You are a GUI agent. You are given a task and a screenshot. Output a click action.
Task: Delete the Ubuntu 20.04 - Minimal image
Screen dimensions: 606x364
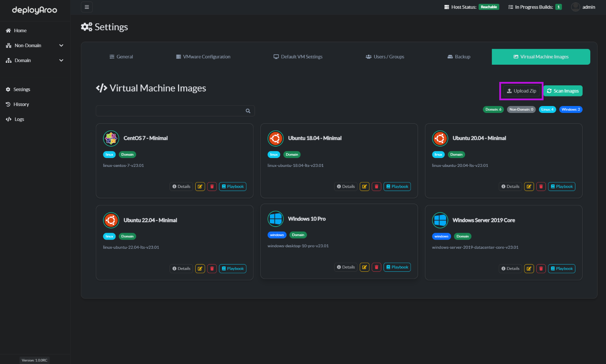[x=541, y=186]
